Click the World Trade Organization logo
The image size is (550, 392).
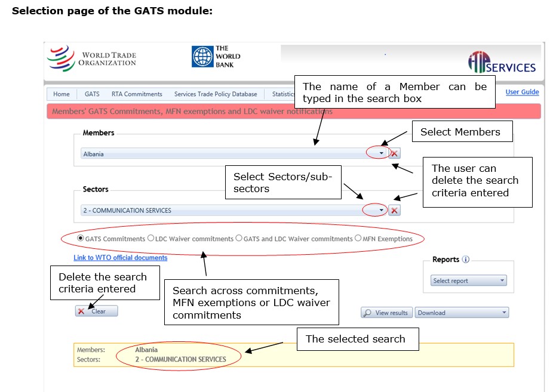(91, 58)
